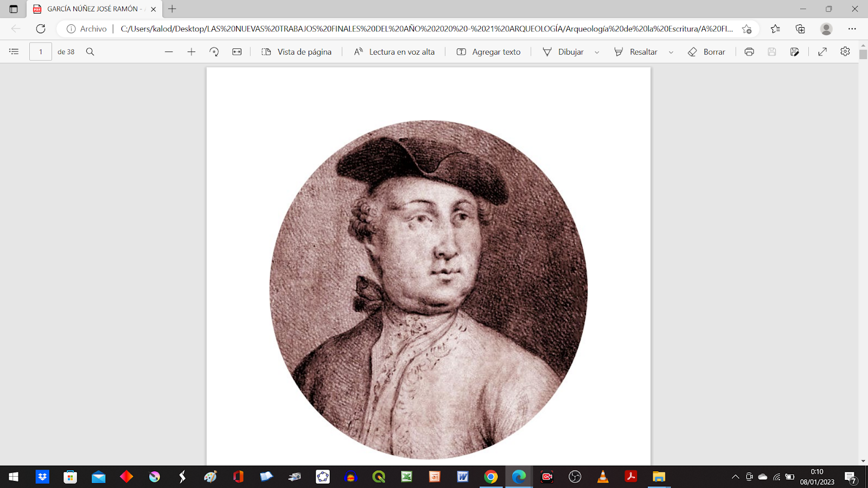Activate the Resaltar highlight tool

[636, 52]
